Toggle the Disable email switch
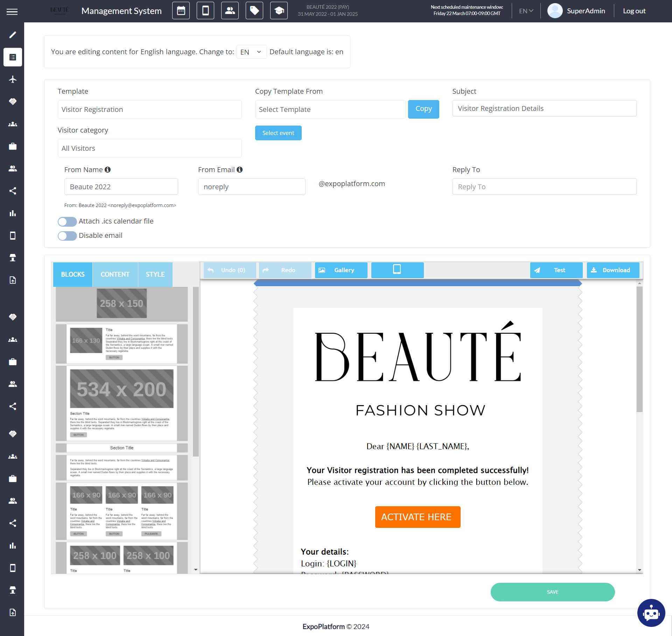The width and height of the screenshot is (672, 636). coord(67,236)
